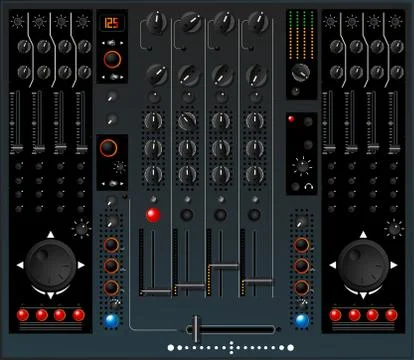This screenshot has height=360, width=414.
Task: Click right arrow directly under the 125 display
Action: click(121, 43)
